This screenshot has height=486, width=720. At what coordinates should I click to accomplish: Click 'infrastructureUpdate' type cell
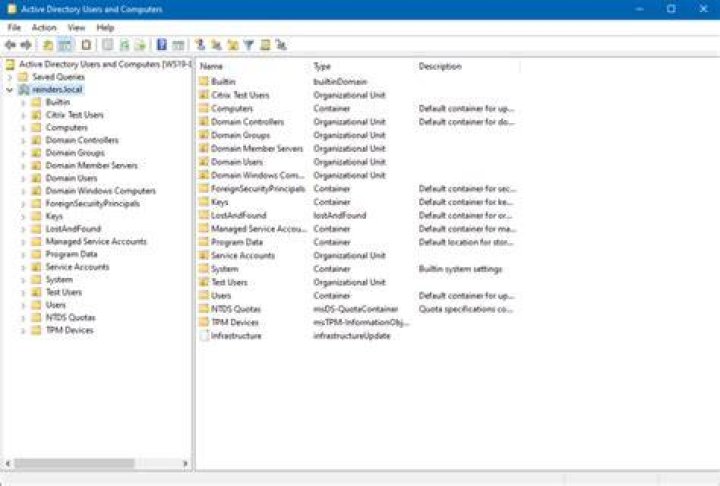pyautogui.click(x=352, y=336)
